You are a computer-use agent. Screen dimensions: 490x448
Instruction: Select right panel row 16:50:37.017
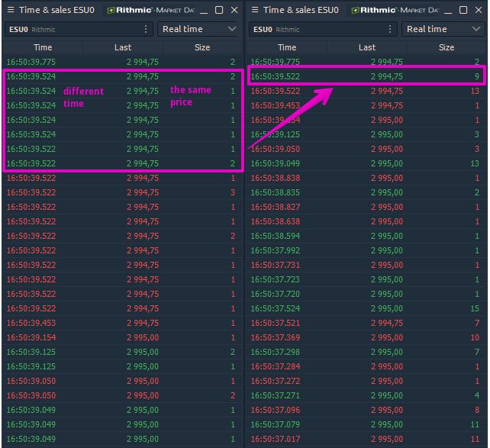pyautogui.click(x=367, y=440)
